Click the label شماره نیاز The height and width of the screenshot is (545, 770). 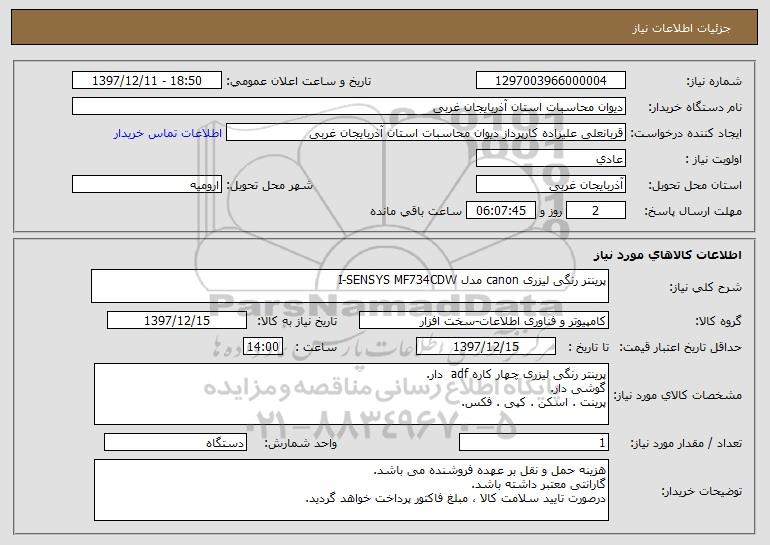[714, 82]
